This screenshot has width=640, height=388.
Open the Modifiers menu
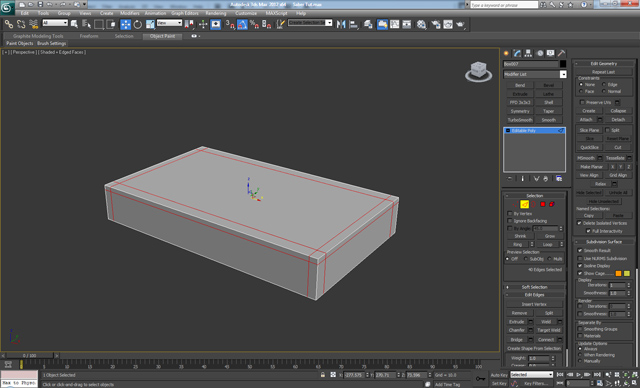click(x=129, y=13)
